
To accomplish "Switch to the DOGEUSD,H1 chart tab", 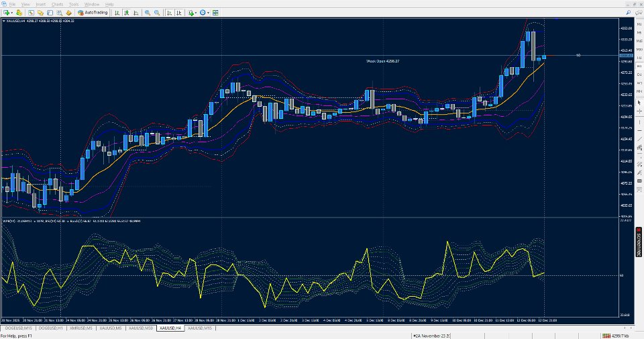I will 51,328.
